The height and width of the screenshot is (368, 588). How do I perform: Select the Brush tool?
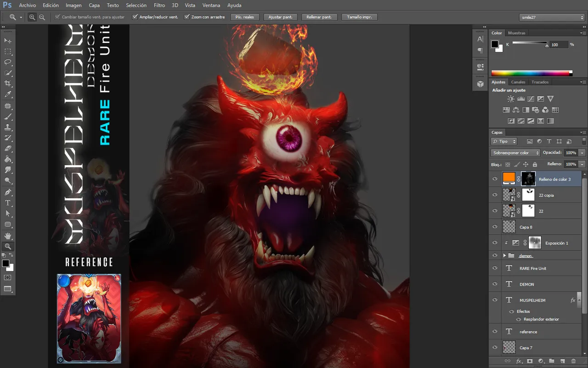click(8, 117)
